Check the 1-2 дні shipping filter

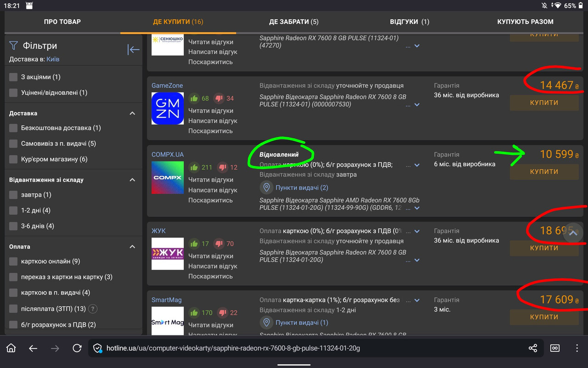[x=13, y=210]
